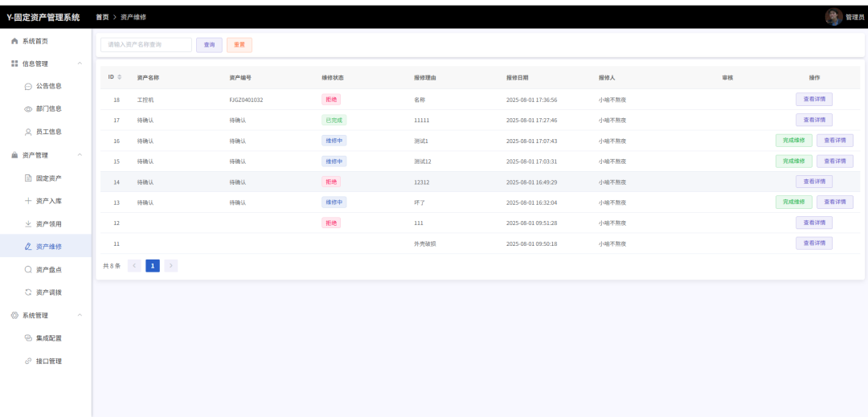
Task: Click the refresh icon beside 资产调拨
Action: (x=28, y=292)
